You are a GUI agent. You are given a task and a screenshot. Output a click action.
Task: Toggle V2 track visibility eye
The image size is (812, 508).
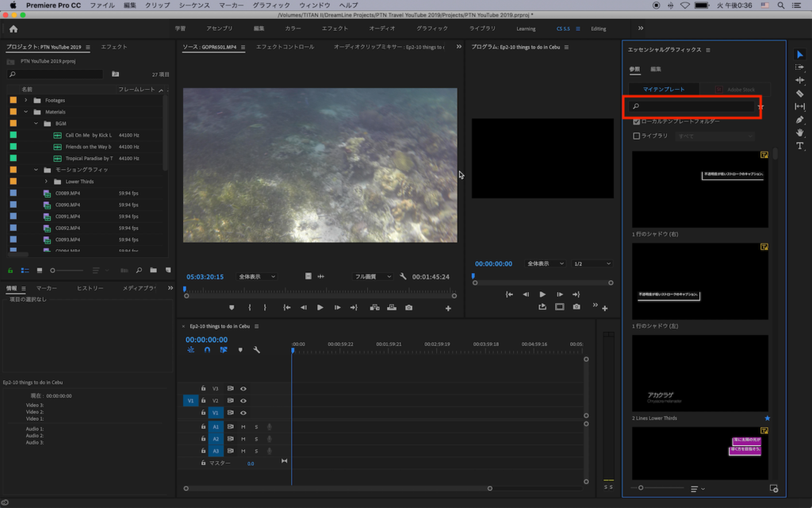[243, 401]
